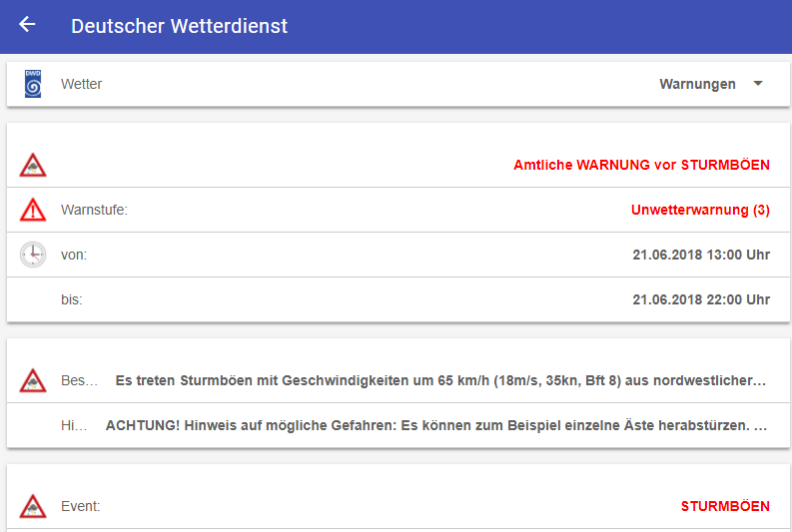Select the Warnungen dropdown value
Screen dimensions: 792x532
[x=697, y=84]
